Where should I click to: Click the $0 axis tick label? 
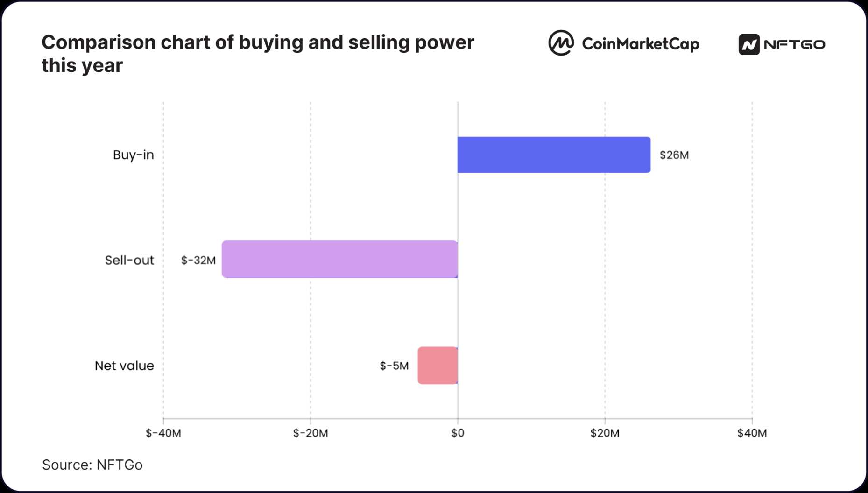(458, 433)
